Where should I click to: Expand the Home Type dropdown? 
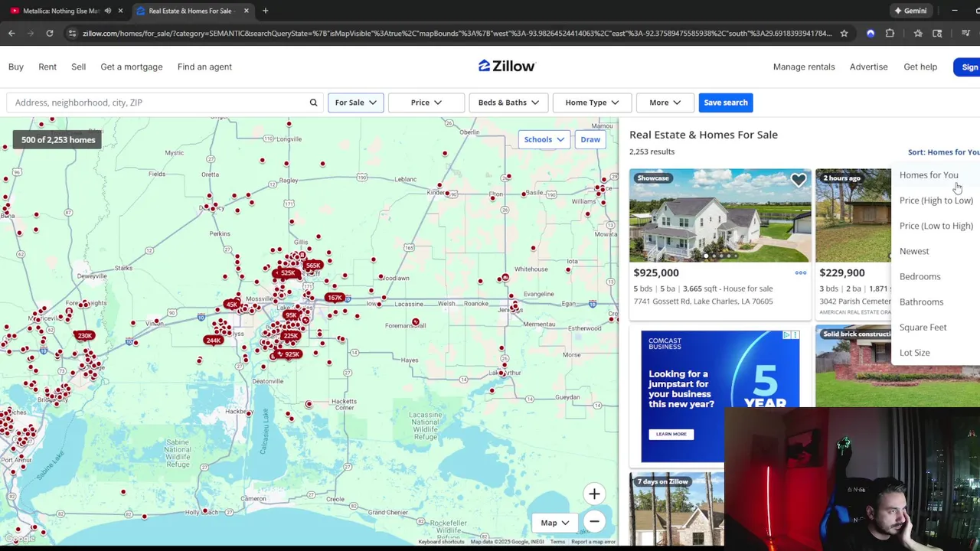[x=592, y=103]
